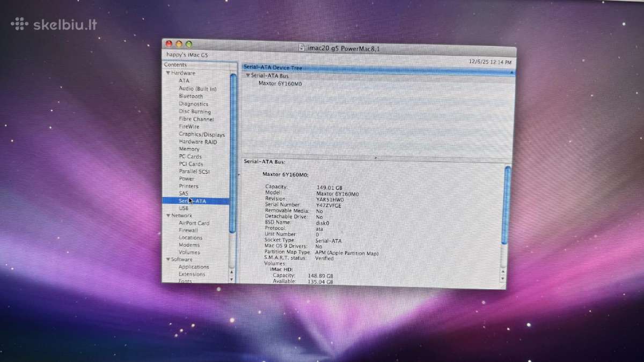Select ATA in the Hardware list
Image resolution: width=644 pixels, height=362 pixels.
click(x=184, y=80)
